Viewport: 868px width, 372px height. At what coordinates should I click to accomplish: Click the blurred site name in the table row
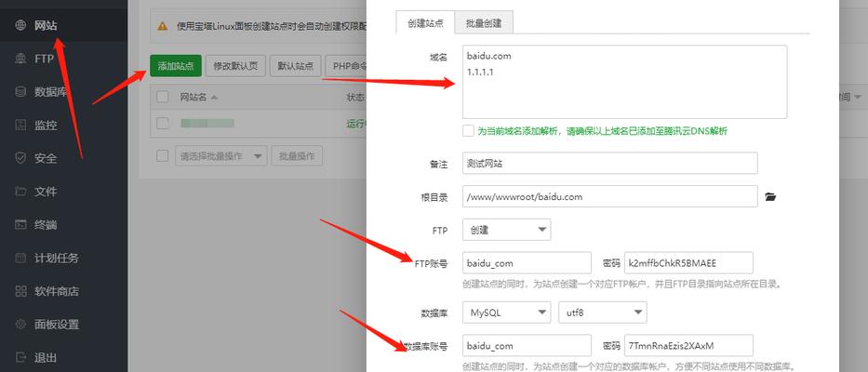[207, 123]
